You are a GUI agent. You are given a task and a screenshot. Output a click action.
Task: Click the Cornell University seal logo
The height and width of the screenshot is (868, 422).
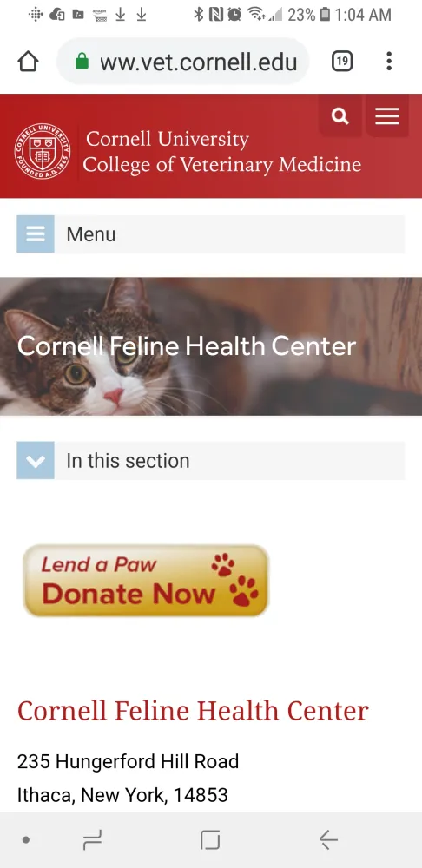tap(43, 151)
